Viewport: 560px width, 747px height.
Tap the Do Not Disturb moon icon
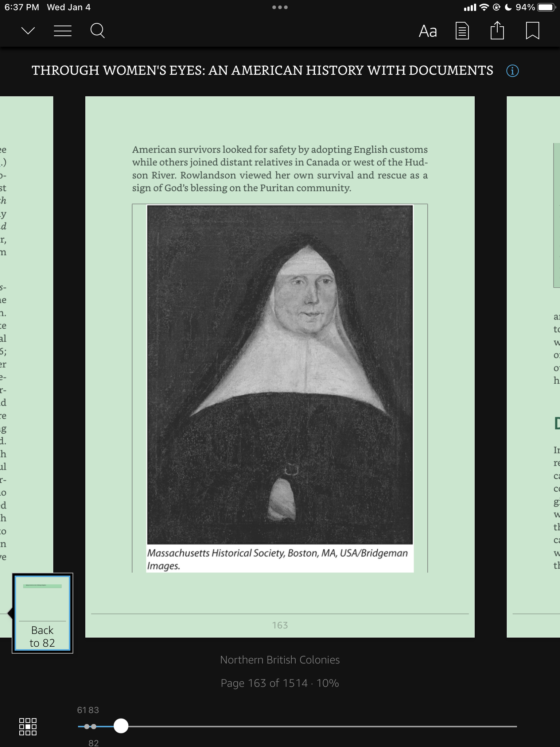pos(508,7)
